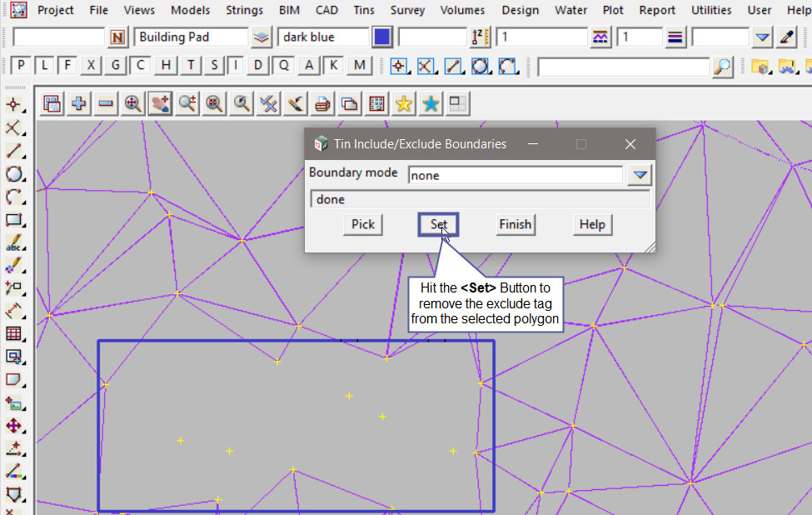Activate the hand pan tool
This screenshot has width=812, height=515.
click(x=160, y=104)
